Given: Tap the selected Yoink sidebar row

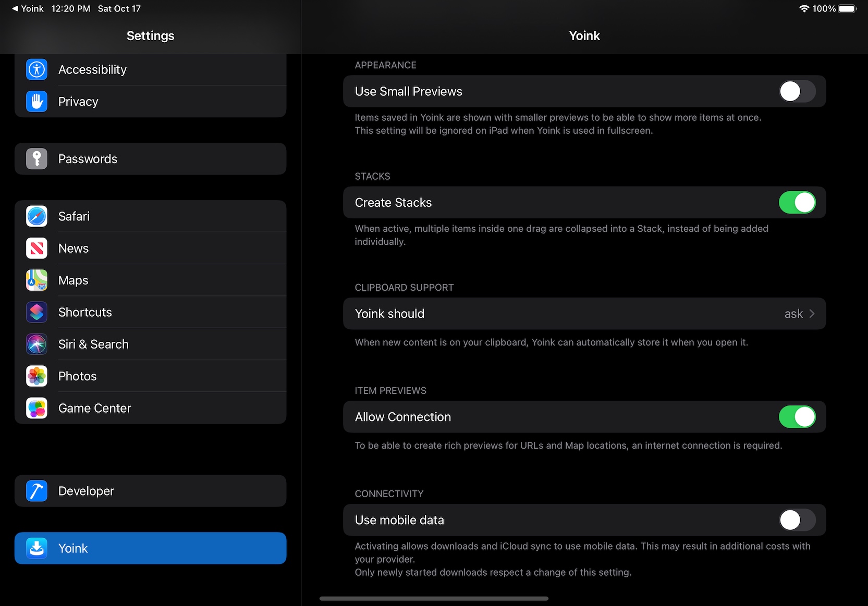Looking at the screenshot, I should (150, 548).
